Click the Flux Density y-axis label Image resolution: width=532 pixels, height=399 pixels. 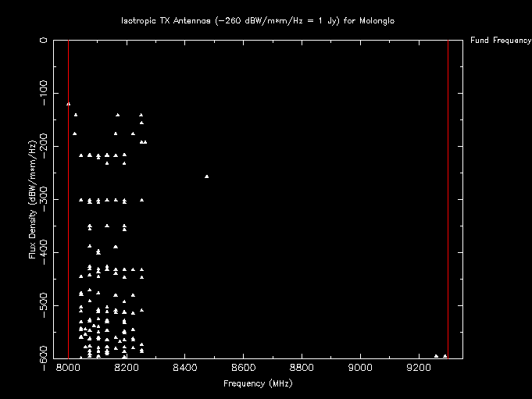(32, 199)
